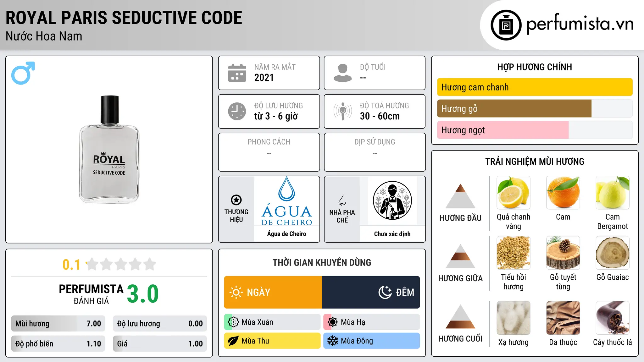Click the Chưa xác định perfumer label
The image size is (644, 362).
(x=392, y=234)
